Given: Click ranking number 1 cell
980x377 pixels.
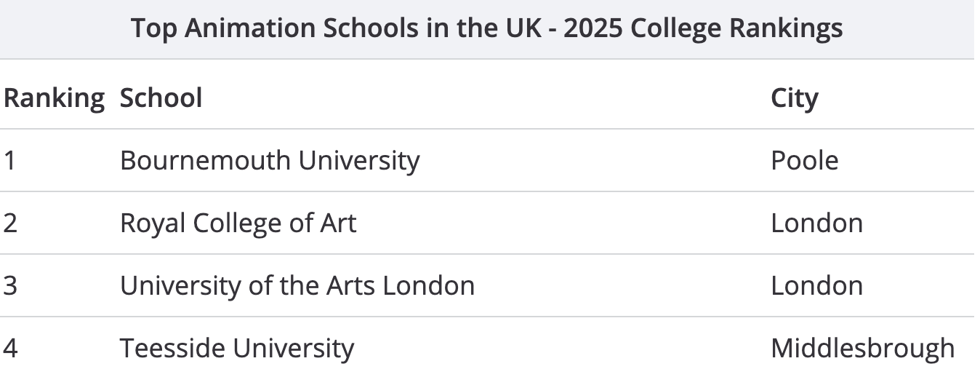Looking at the screenshot, I should click(9, 160).
